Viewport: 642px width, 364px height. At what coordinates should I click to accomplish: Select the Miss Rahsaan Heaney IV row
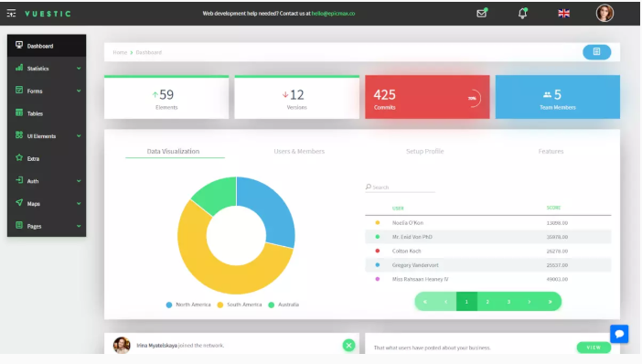[x=488, y=279]
